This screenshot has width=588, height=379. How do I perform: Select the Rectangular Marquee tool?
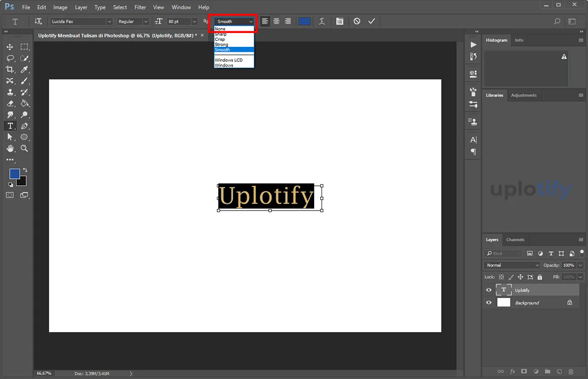[x=24, y=47]
